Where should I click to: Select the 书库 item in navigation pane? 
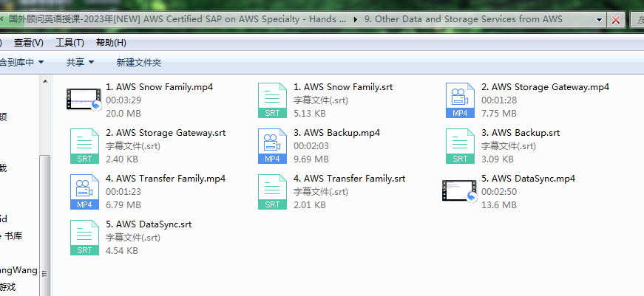pos(12,236)
